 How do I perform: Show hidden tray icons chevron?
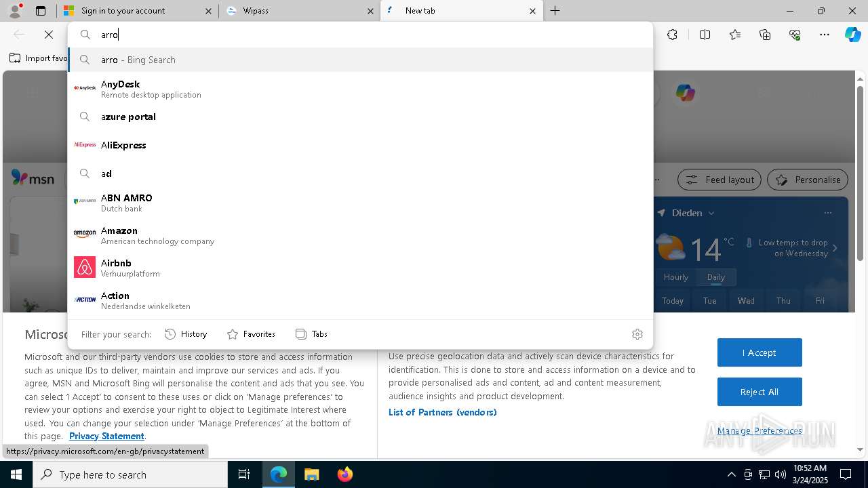tap(731, 474)
